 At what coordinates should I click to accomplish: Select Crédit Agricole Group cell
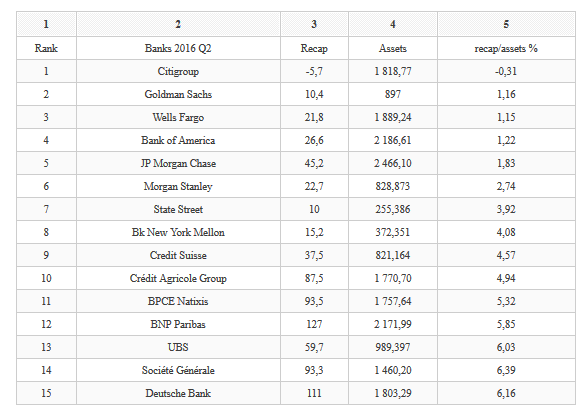click(178, 278)
